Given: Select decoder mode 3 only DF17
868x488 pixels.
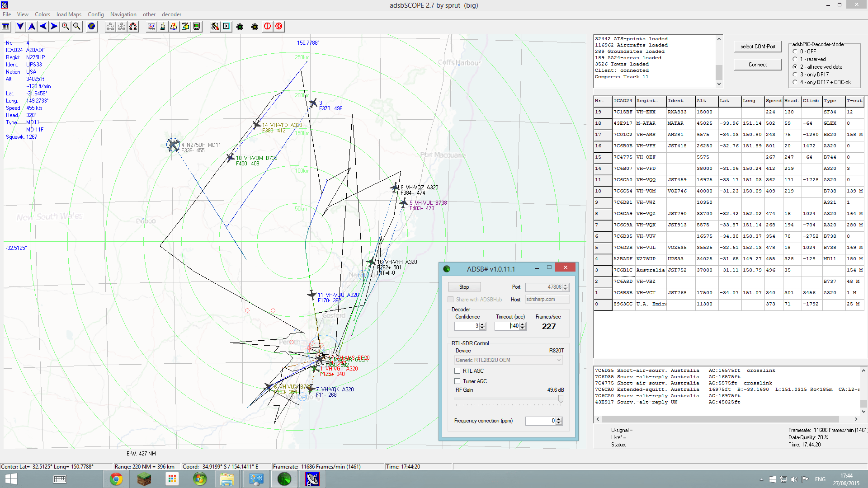Looking at the screenshot, I should tap(795, 75).
